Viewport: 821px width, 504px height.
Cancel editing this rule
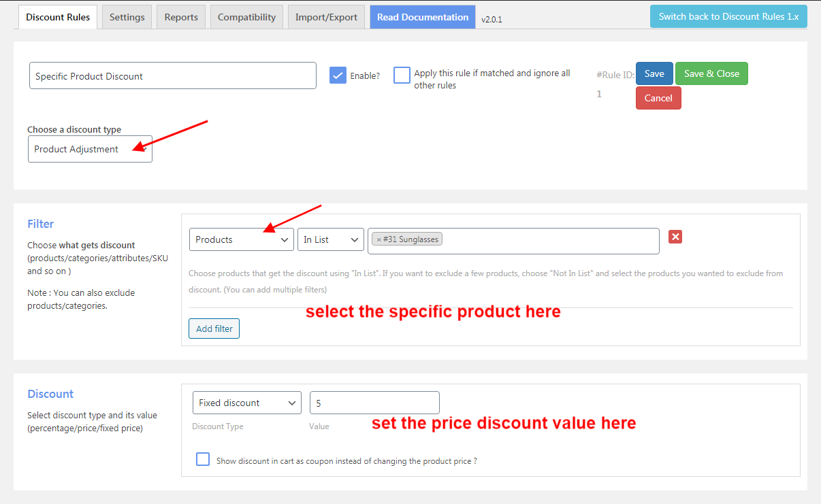658,97
